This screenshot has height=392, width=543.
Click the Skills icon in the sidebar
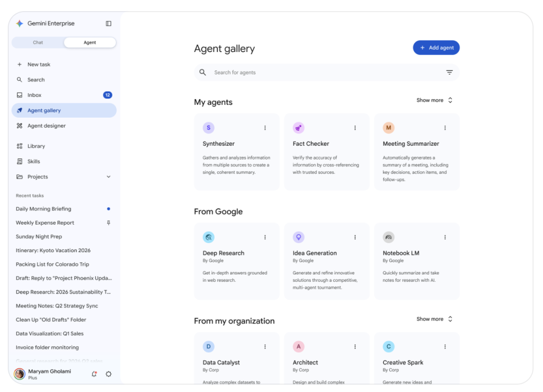coord(20,161)
